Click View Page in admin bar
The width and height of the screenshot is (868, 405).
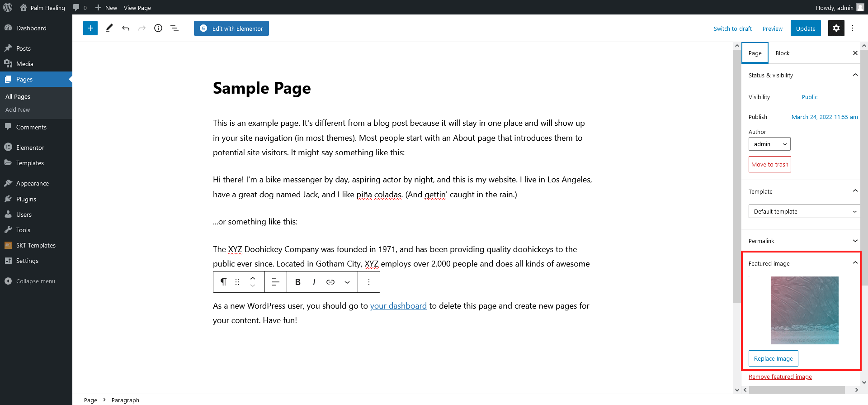pos(137,8)
